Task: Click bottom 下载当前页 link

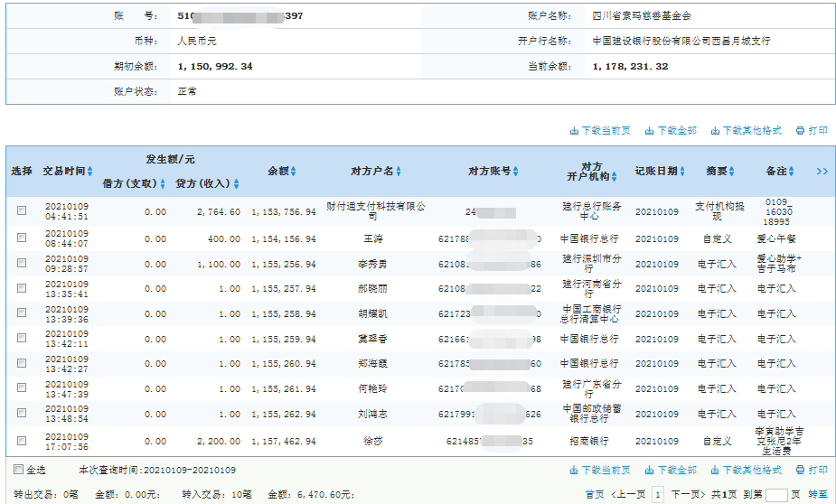Action: click(600, 470)
